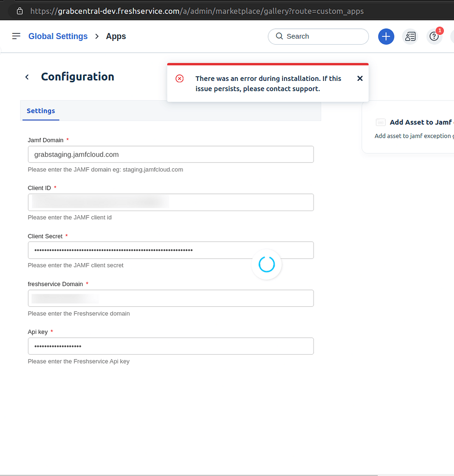Click the padlock icon in the address bar
The height and width of the screenshot is (476, 454).
coord(20,10)
